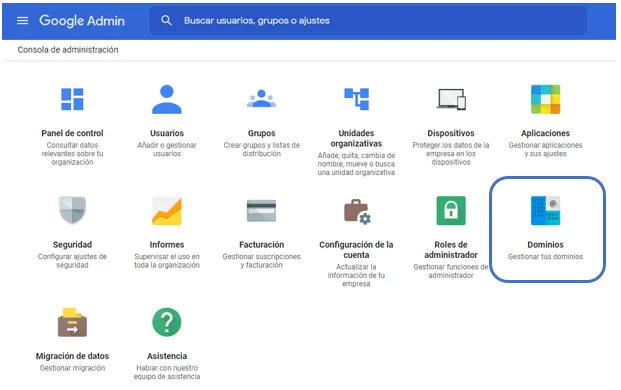Click the search magnifier icon
The width and height of the screenshot is (621, 390).
[x=166, y=21]
